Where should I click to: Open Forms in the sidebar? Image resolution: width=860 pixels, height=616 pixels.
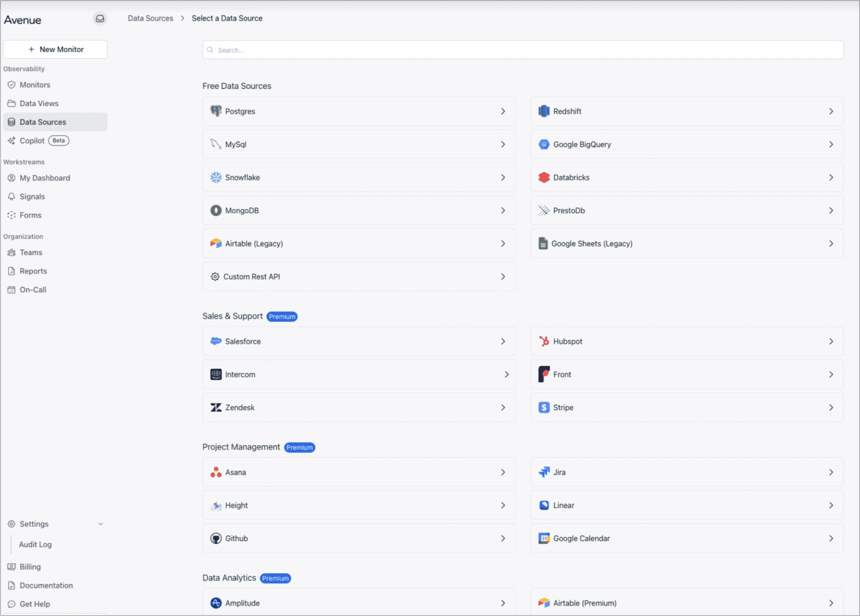coord(55,215)
